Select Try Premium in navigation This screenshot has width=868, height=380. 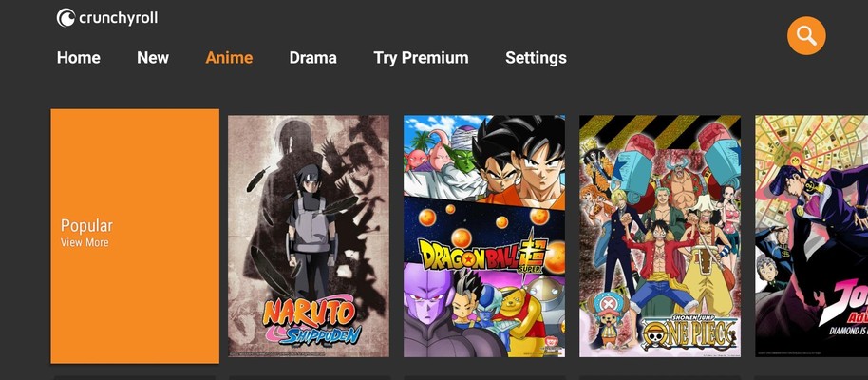[x=421, y=58]
